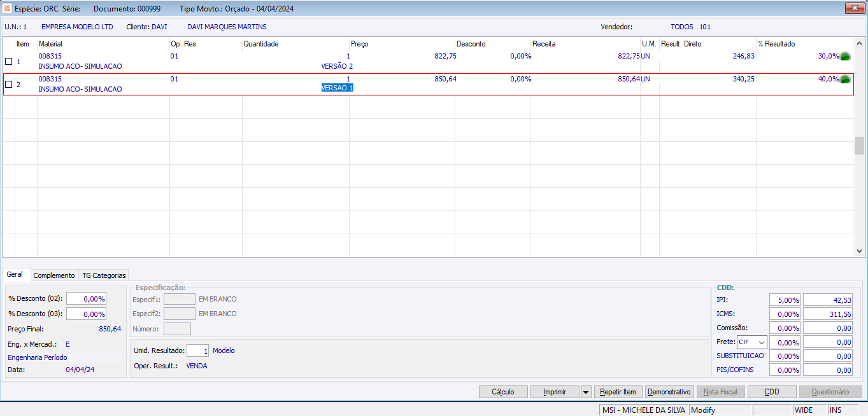Click the INS status bar indicator

pyautogui.click(x=844, y=410)
